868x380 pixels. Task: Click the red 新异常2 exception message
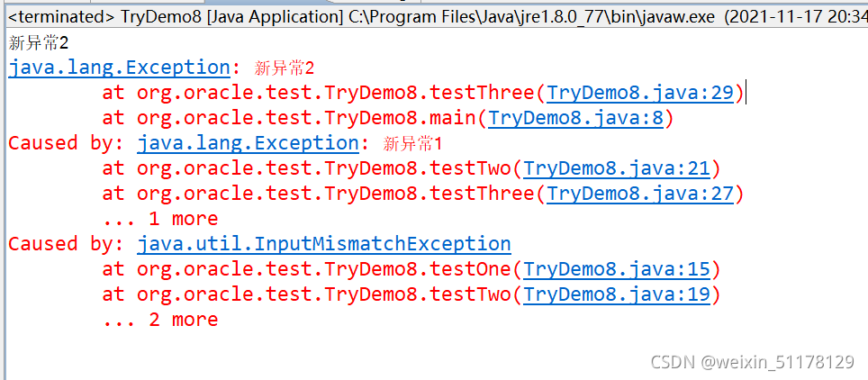pos(285,68)
